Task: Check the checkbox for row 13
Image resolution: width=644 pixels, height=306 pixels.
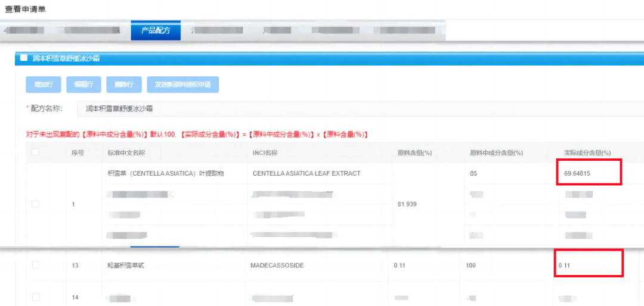Action: tap(35, 266)
